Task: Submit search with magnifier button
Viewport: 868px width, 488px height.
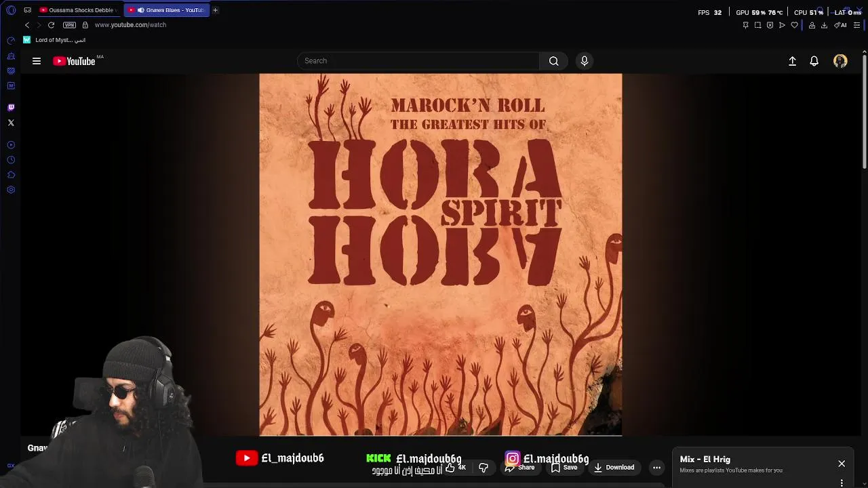Action: click(554, 61)
